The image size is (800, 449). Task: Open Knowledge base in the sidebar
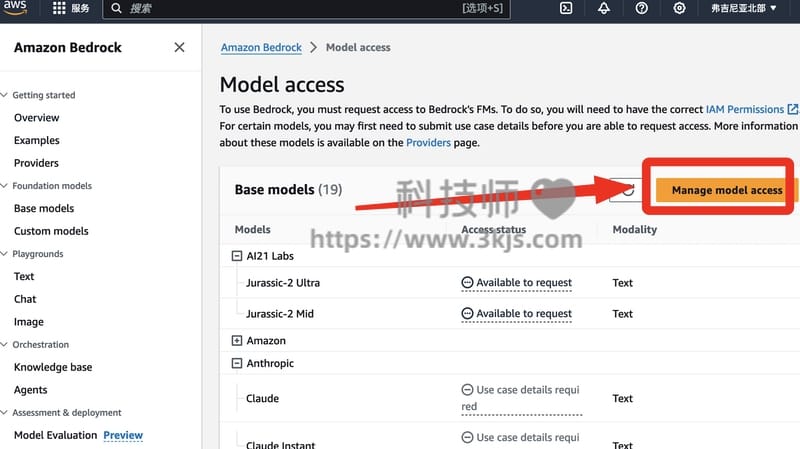53,367
